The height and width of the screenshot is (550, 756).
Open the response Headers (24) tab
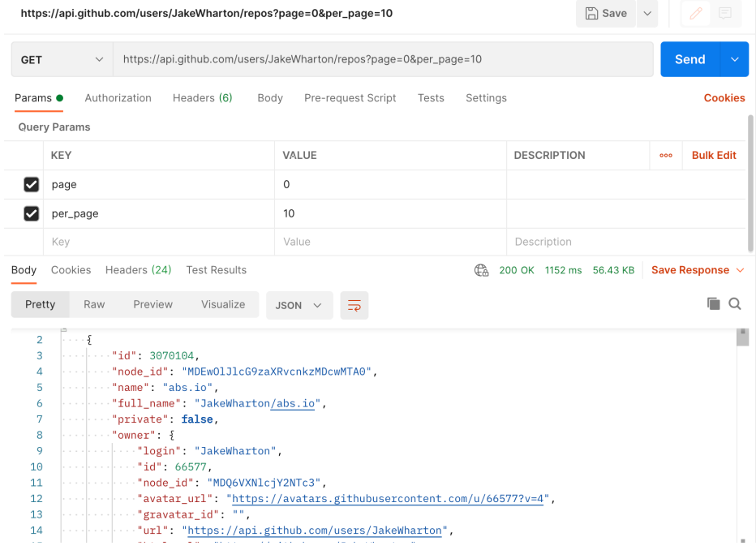[x=139, y=270]
